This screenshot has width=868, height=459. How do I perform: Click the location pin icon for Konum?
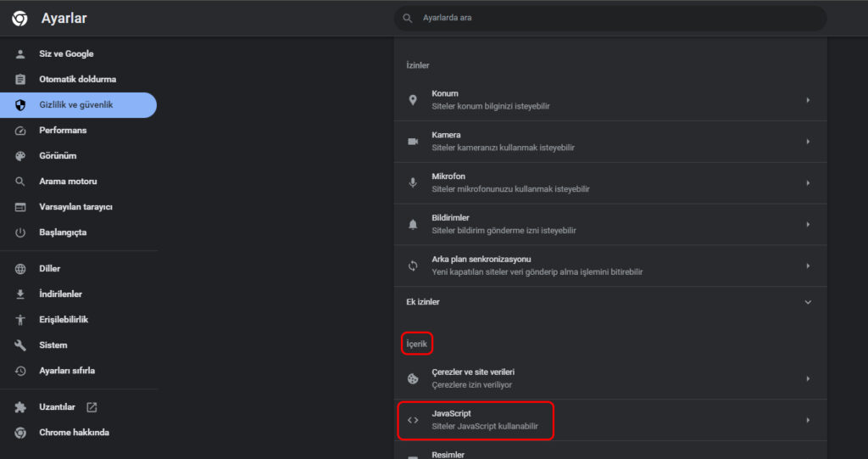413,100
